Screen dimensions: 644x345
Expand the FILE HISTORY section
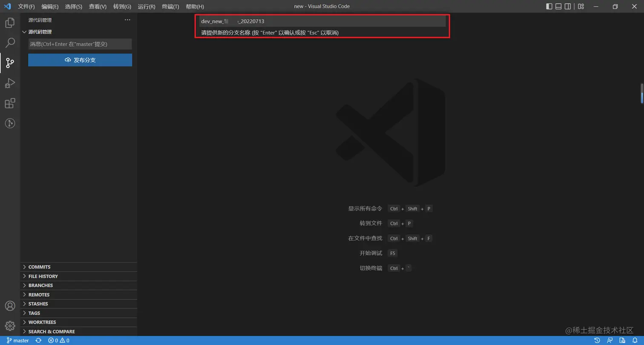pyautogui.click(x=79, y=276)
